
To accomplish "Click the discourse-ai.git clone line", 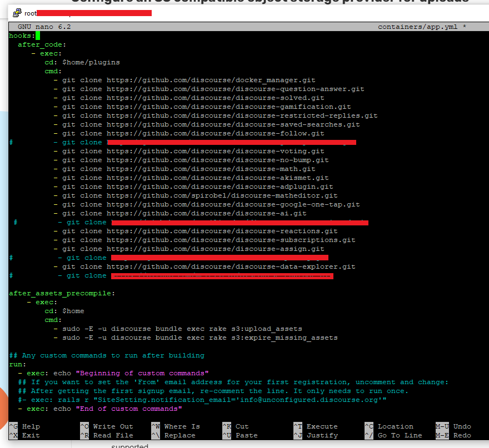I will [180, 213].
